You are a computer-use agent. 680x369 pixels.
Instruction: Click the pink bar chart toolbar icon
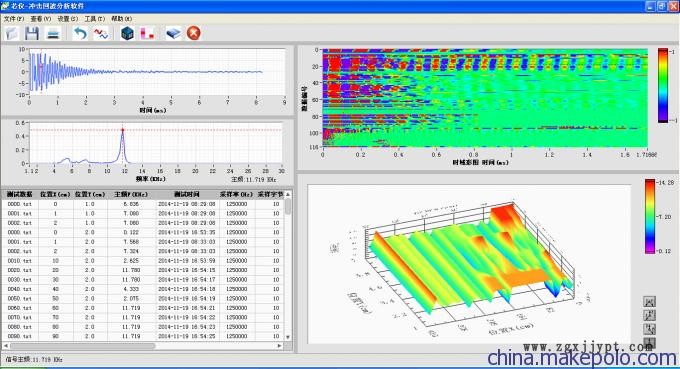click(147, 33)
